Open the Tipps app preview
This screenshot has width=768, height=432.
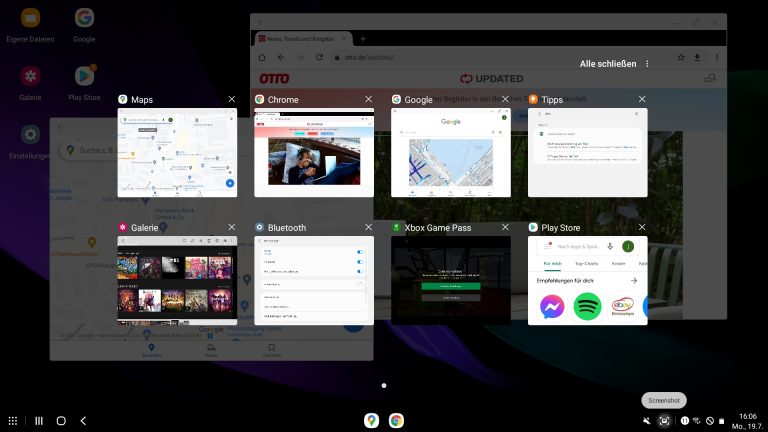(588, 152)
